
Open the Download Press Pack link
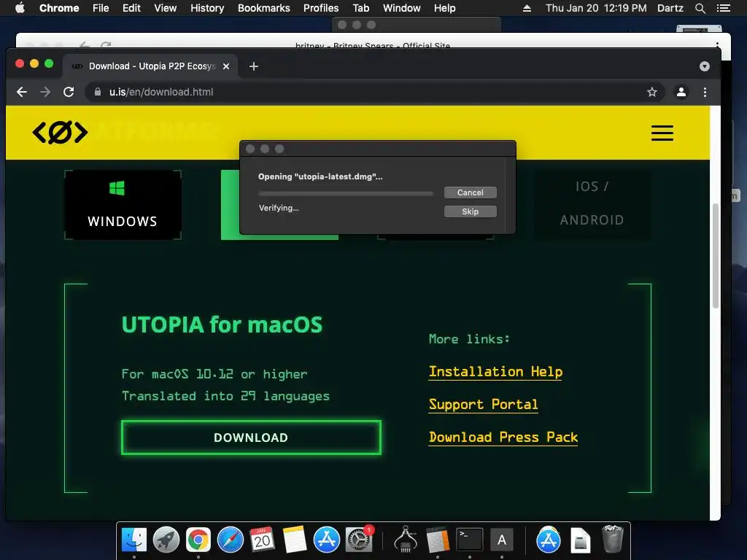503,437
